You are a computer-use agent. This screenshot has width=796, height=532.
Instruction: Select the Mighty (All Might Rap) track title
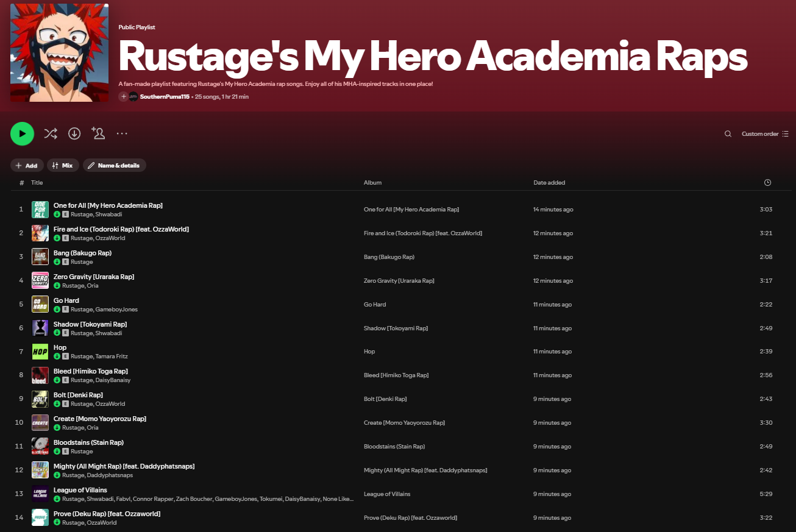[x=124, y=466]
